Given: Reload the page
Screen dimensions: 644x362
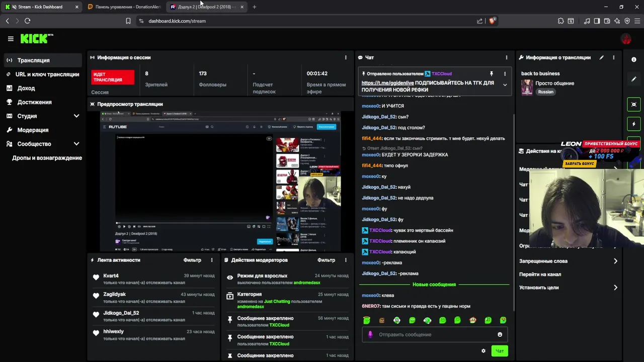Looking at the screenshot, I should pos(28,21).
